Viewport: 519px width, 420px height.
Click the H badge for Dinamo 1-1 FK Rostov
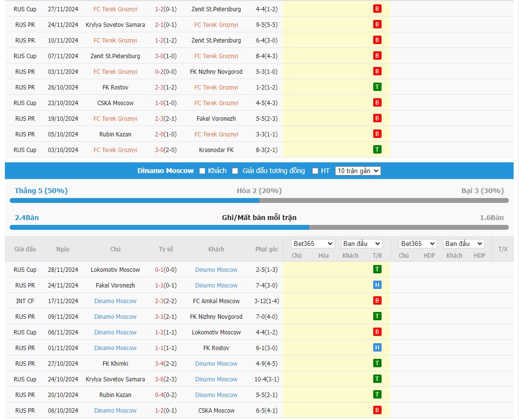tap(377, 348)
